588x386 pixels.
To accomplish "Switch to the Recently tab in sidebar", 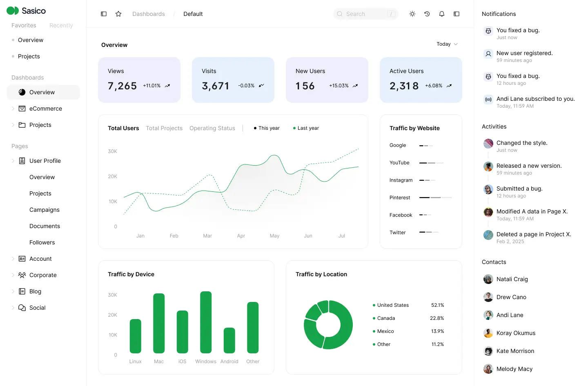I will [x=61, y=25].
